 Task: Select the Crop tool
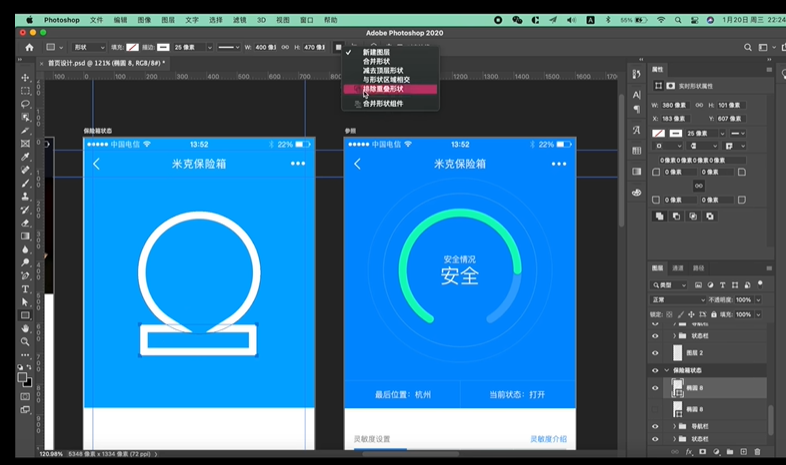point(26,131)
